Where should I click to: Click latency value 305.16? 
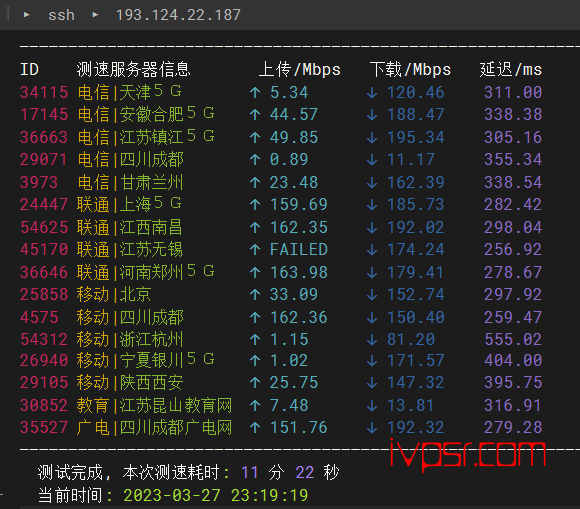coord(513,137)
